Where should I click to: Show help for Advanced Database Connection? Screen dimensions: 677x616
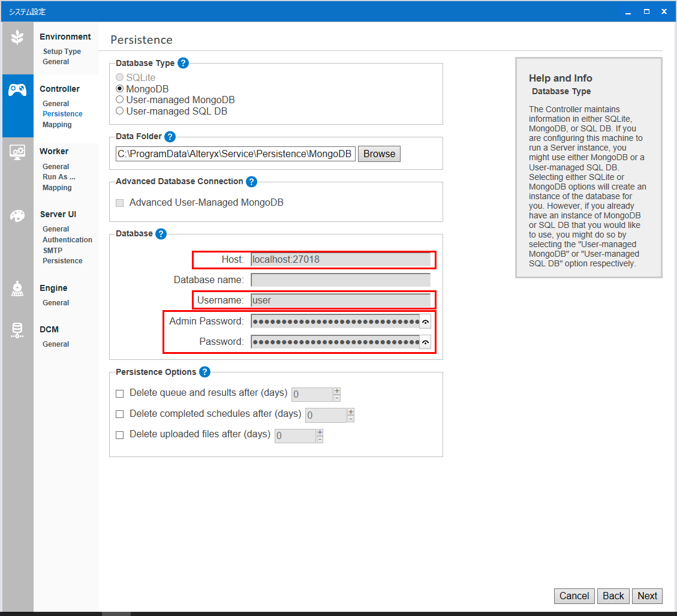coord(251,181)
